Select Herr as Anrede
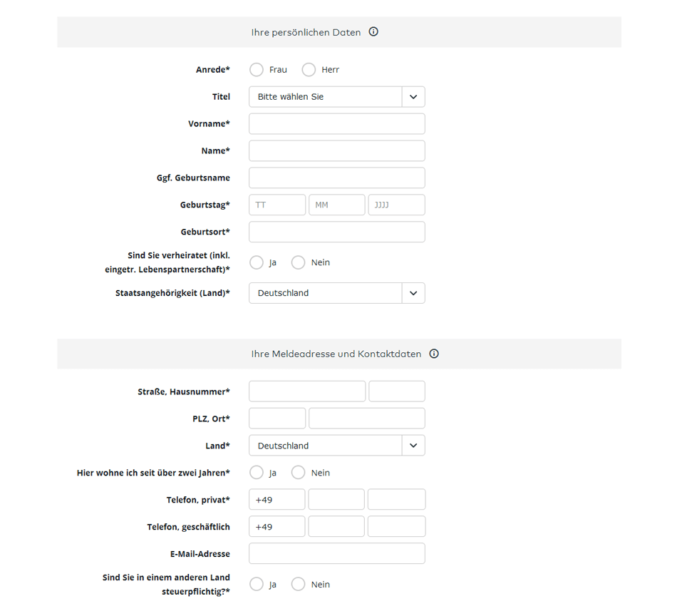The height and width of the screenshot is (616, 677). coord(309,70)
